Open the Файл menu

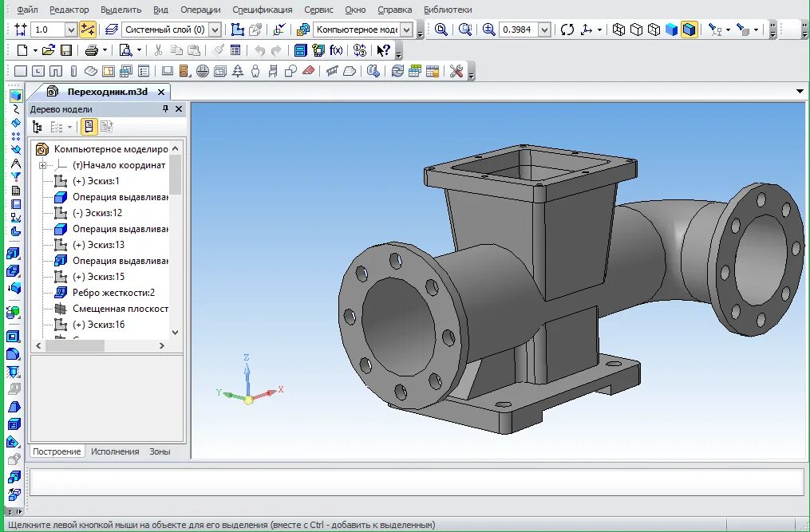(x=27, y=10)
